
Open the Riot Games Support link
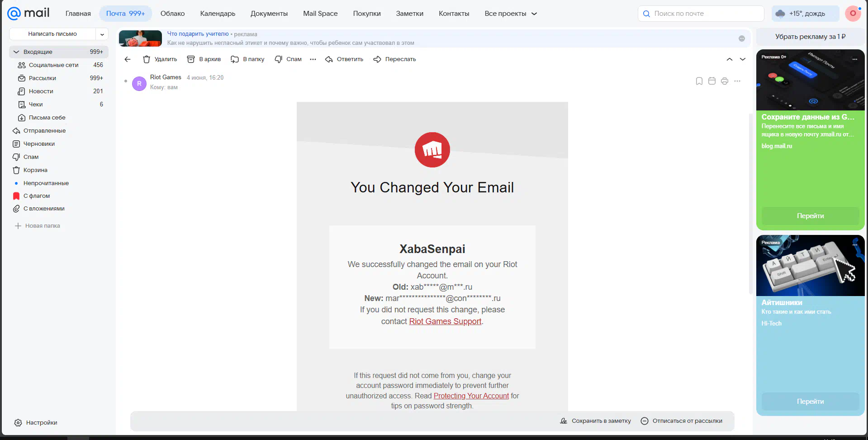(x=445, y=321)
